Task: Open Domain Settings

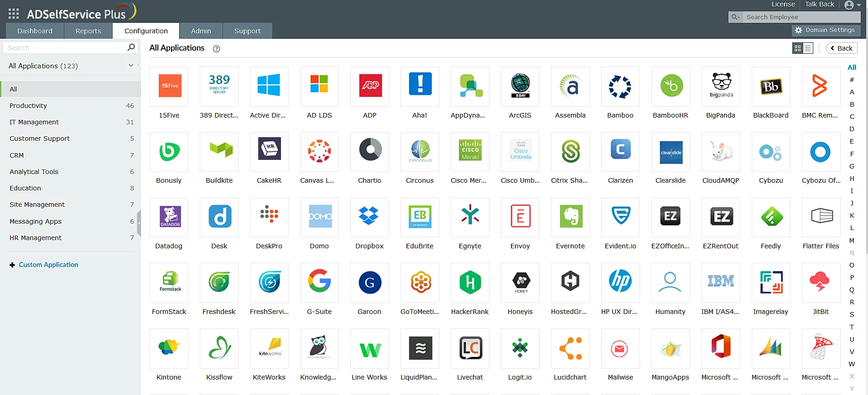Action: click(x=825, y=30)
